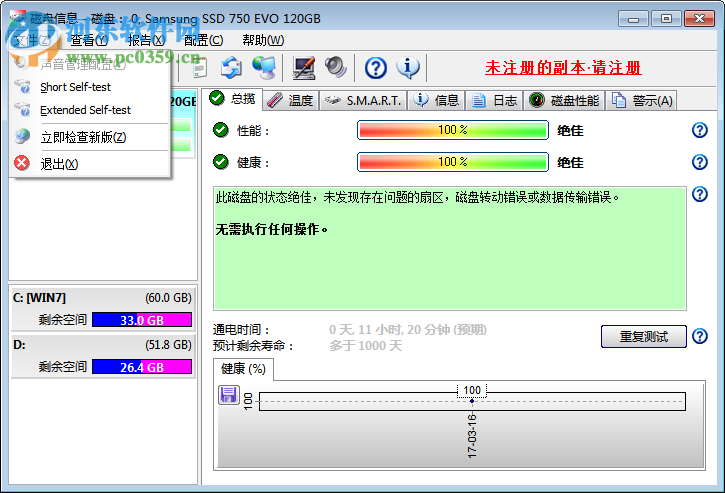Click the 绝佳 rating beside 性能

(570, 130)
